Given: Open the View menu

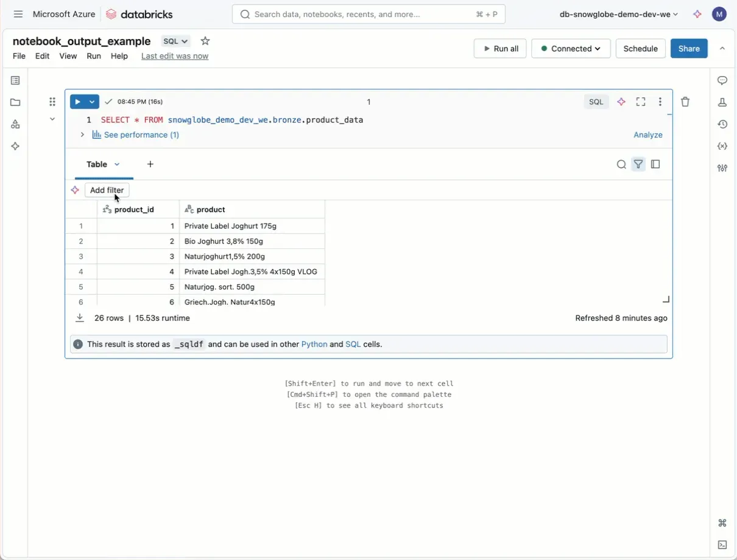Looking at the screenshot, I should coord(68,56).
